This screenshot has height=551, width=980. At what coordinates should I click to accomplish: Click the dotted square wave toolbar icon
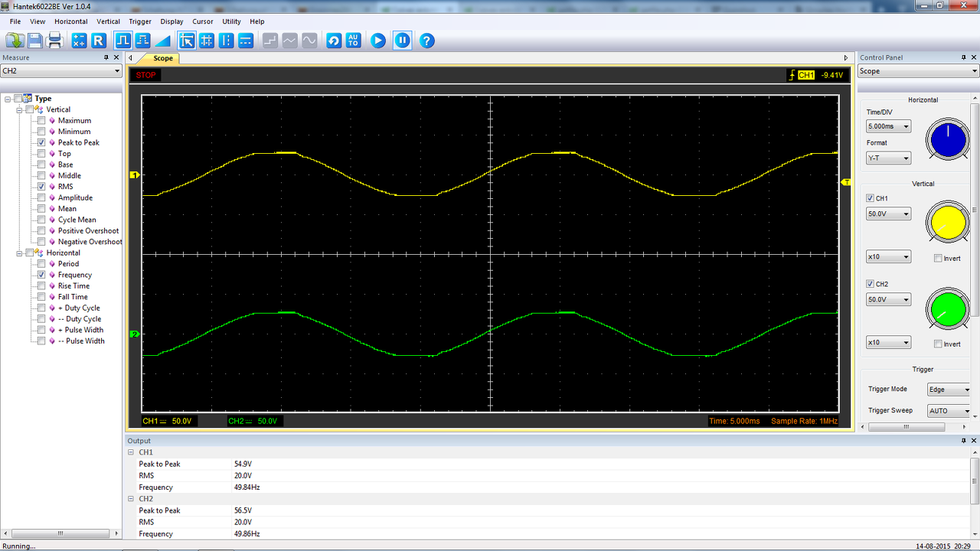[143, 41]
